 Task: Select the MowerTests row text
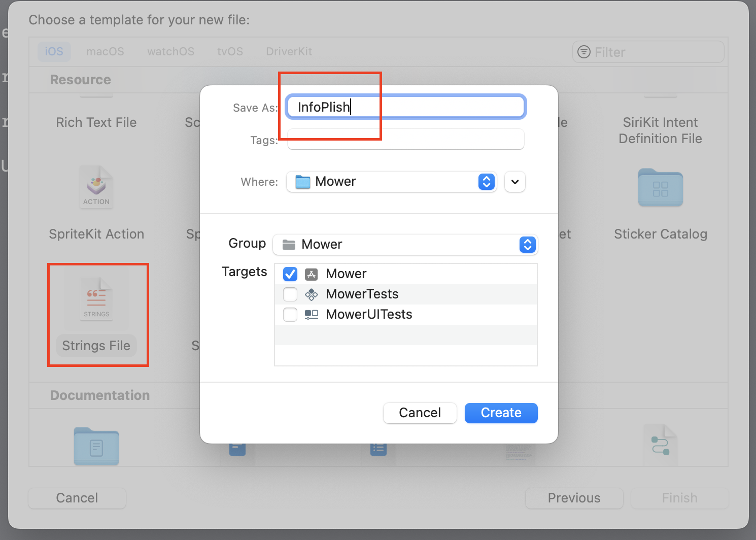(x=362, y=294)
